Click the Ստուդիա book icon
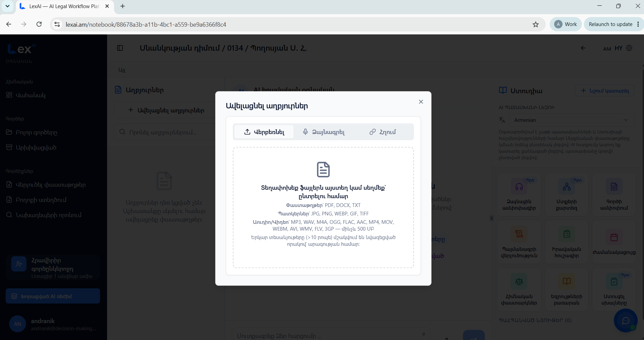The width and height of the screenshot is (644, 340). coord(503,90)
